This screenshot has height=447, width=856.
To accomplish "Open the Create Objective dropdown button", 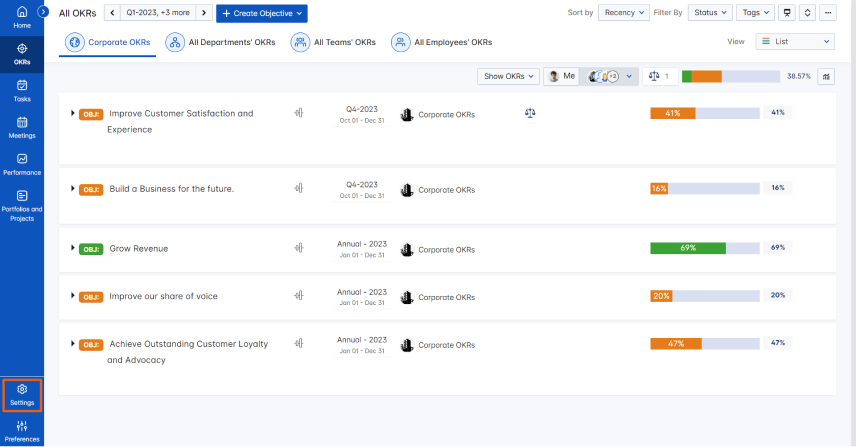I will point(261,14).
